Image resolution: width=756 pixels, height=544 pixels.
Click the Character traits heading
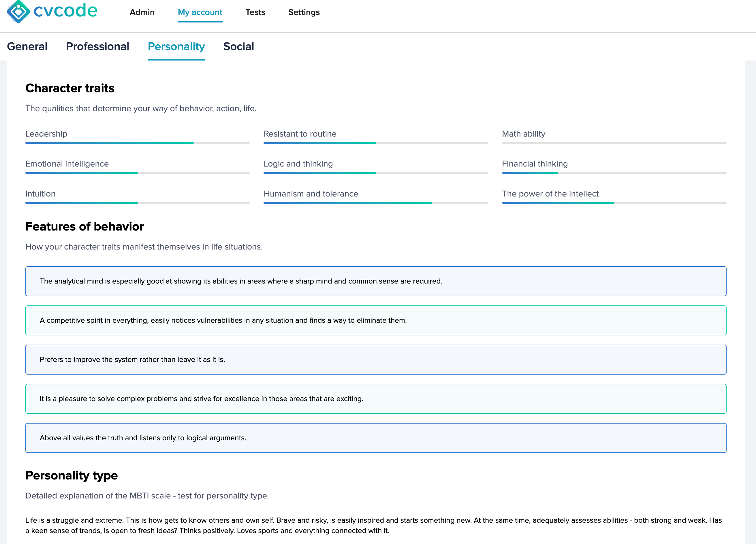[70, 88]
